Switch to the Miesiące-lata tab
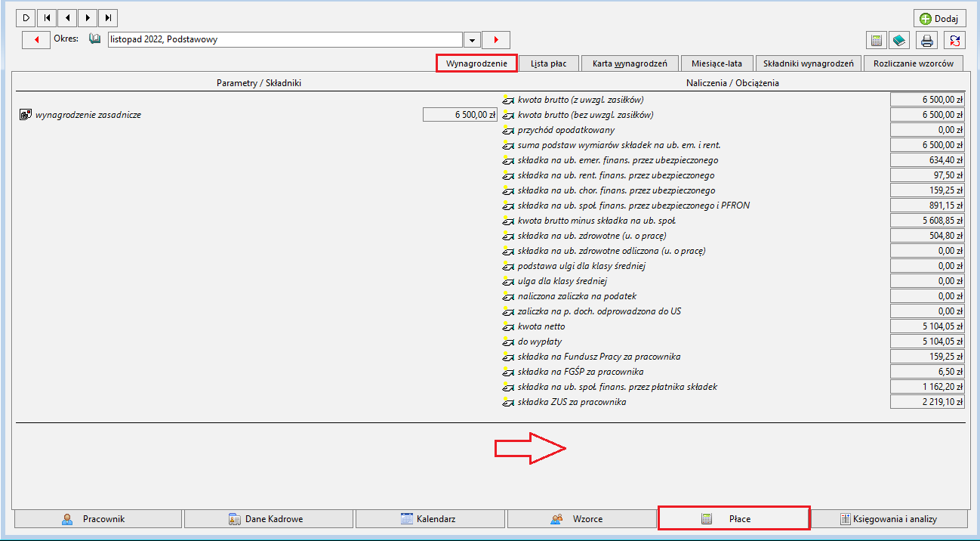This screenshot has width=980, height=541. [x=717, y=63]
